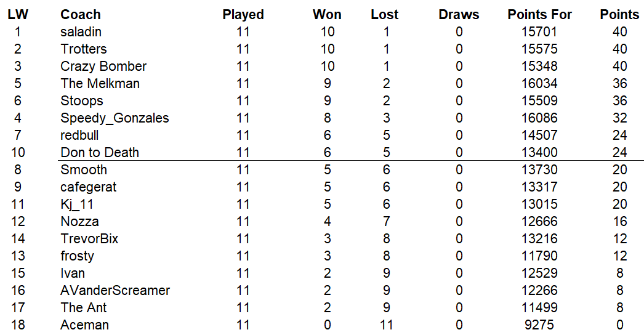644x335 pixels.
Task: Select the Lost column header
Action: [x=385, y=14]
